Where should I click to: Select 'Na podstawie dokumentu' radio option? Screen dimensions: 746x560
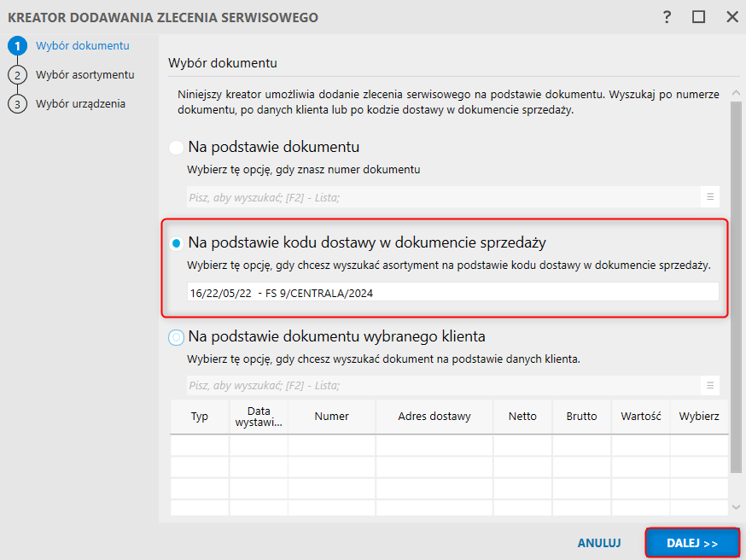(177, 148)
